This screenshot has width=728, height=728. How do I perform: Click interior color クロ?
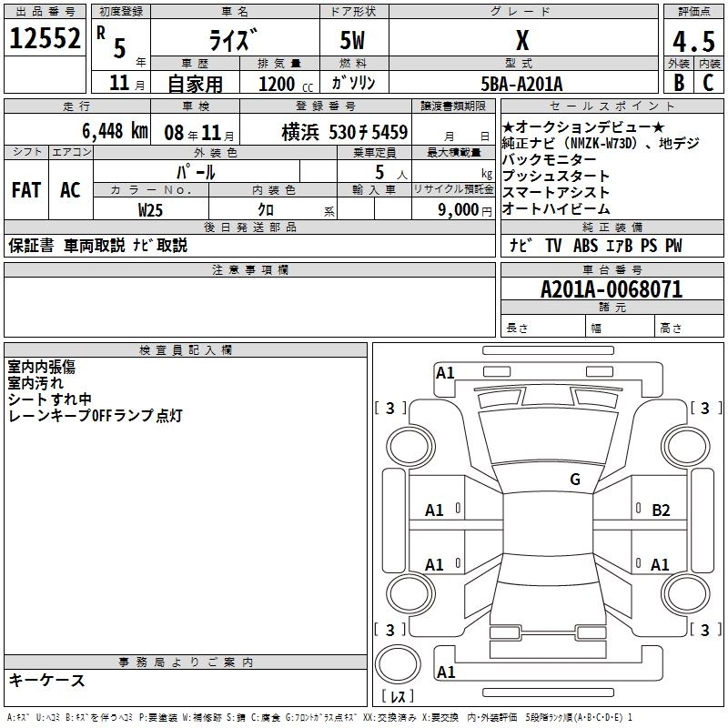click(266, 210)
